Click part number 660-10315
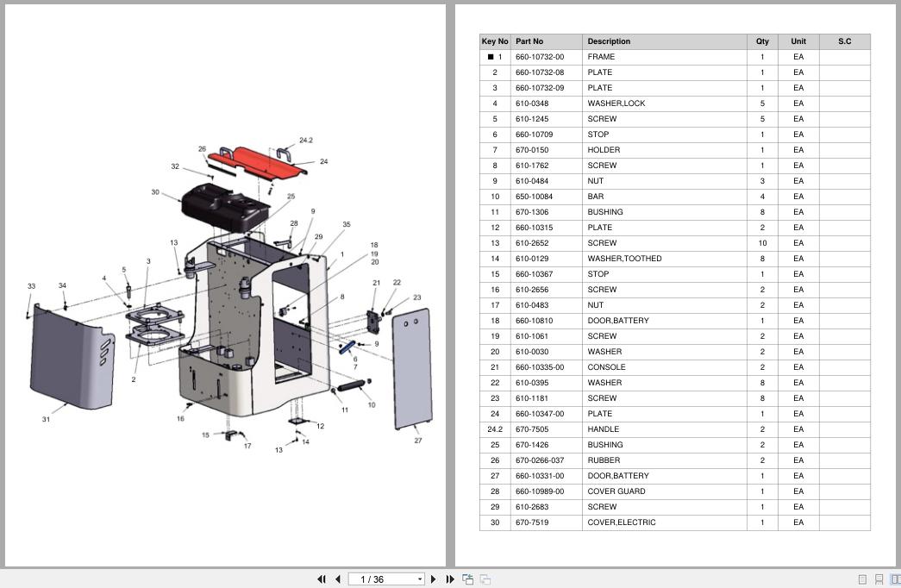This screenshot has height=588, width=901. [x=535, y=228]
